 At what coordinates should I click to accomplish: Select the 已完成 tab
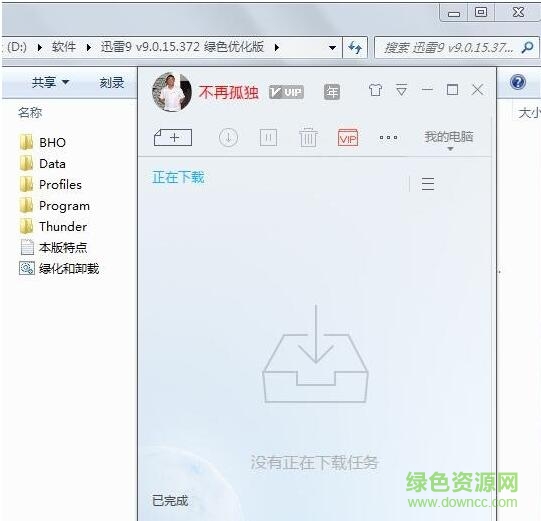[x=170, y=500]
